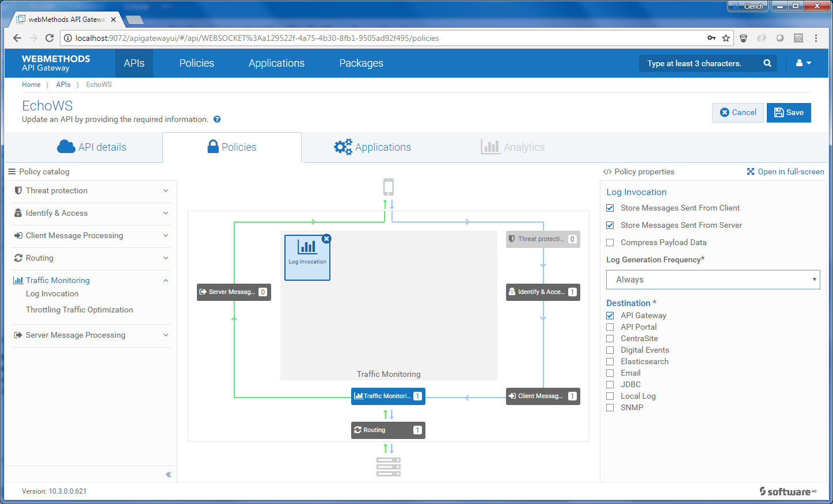
Task: Add Log Invocation from the catalog
Action: (52, 294)
